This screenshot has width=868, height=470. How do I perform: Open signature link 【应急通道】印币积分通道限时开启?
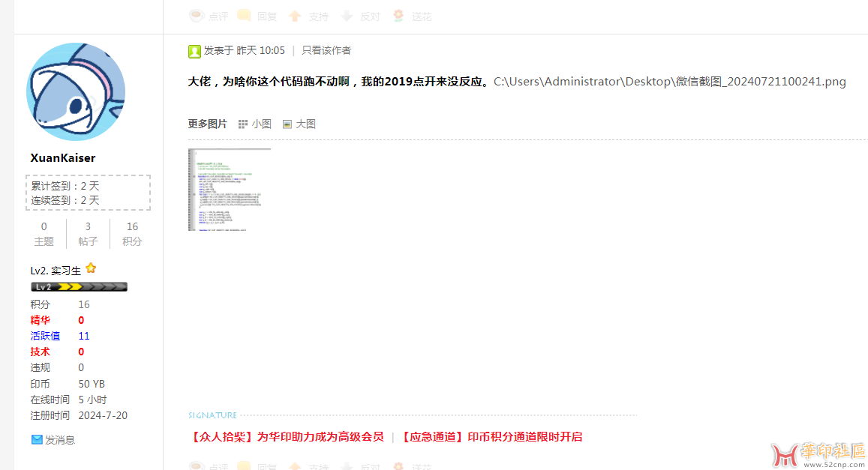[x=491, y=437]
